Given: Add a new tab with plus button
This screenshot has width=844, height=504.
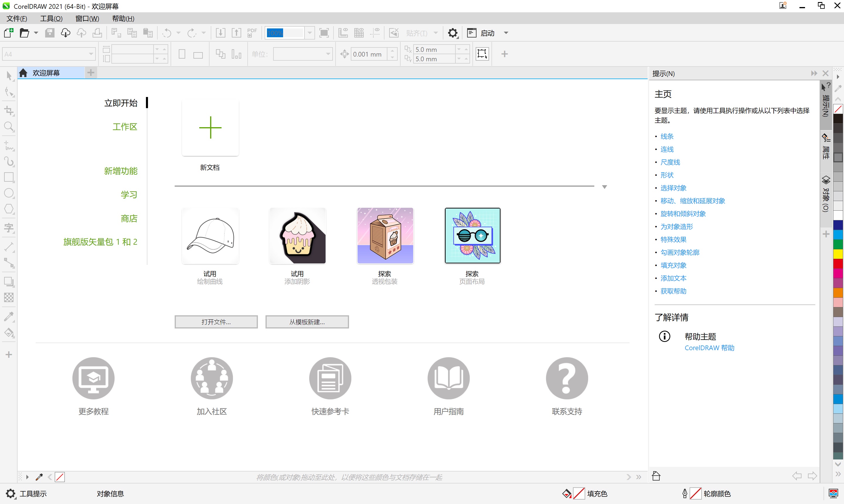Looking at the screenshot, I should (x=91, y=73).
